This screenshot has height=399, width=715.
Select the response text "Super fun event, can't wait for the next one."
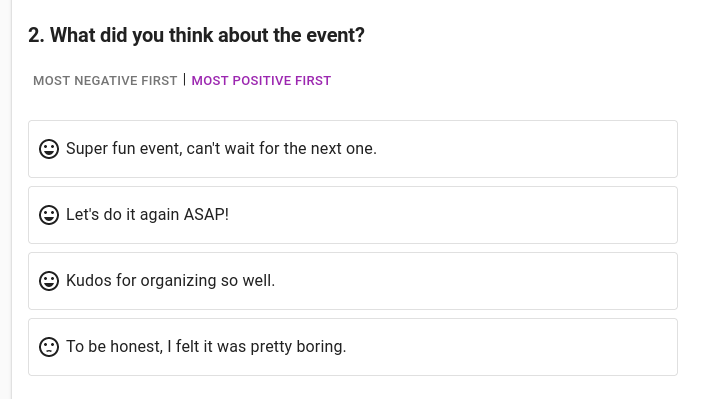[x=222, y=149]
